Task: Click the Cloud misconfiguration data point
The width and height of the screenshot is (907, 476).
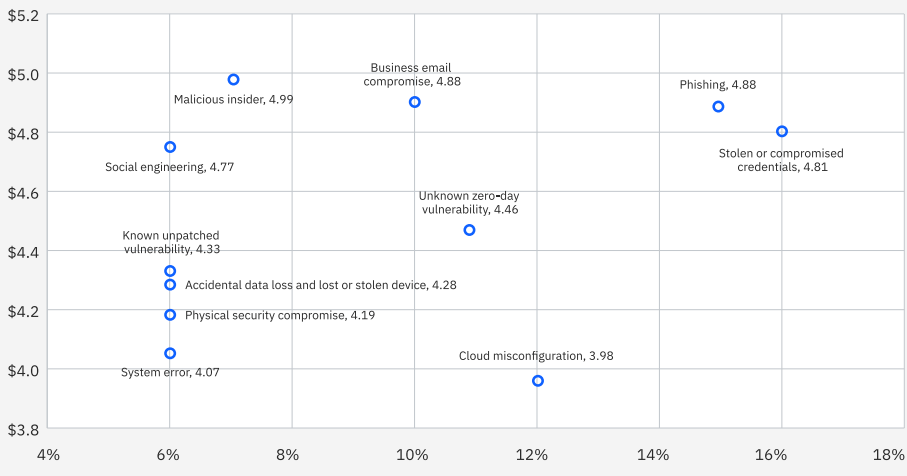Action: [538, 380]
